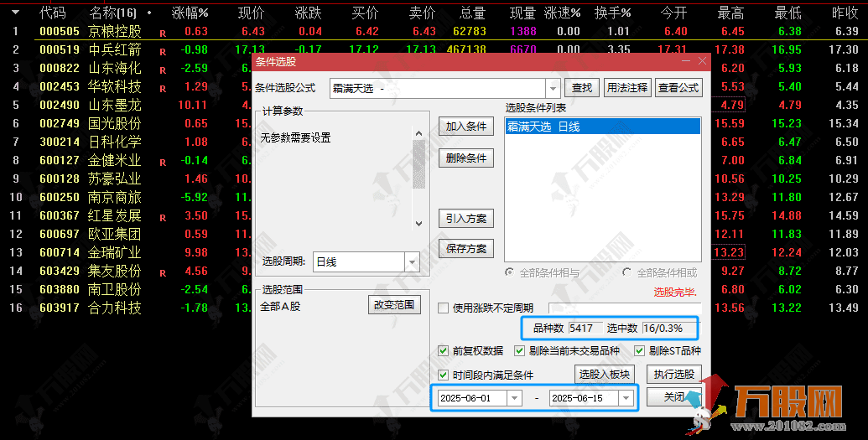
Task: Open start date 2025-06-01 dropdown arrow
Action: (515, 398)
